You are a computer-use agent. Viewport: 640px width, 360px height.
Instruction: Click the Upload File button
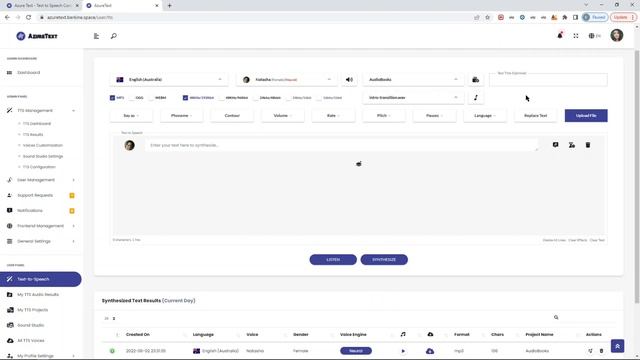(586, 116)
